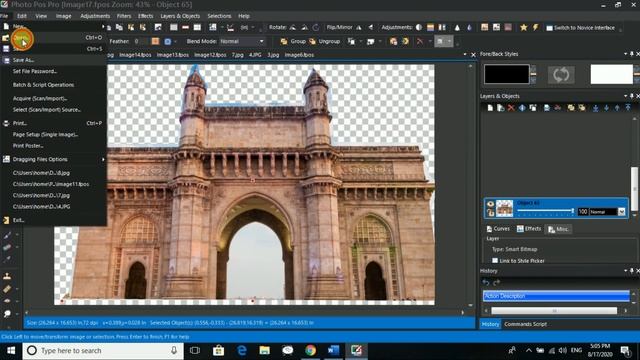Click the water drop sharpen adjustment icon
This screenshot has width=640, height=360.
pyautogui.click(x=469, y=27)
